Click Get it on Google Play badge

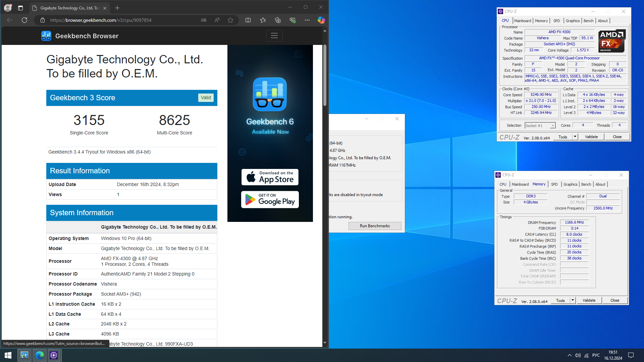pos(270,200)
